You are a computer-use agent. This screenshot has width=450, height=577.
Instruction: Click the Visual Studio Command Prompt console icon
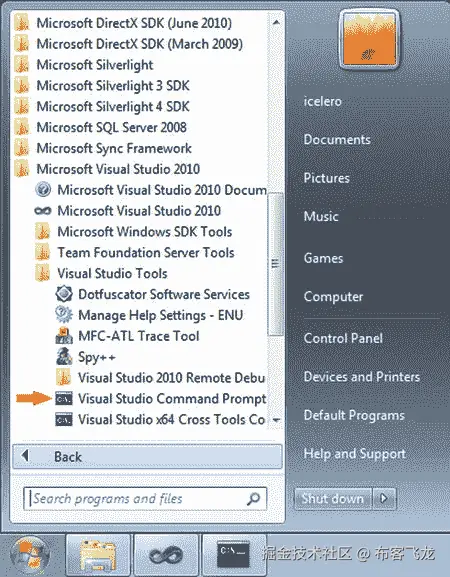click(x=64, y=399)
